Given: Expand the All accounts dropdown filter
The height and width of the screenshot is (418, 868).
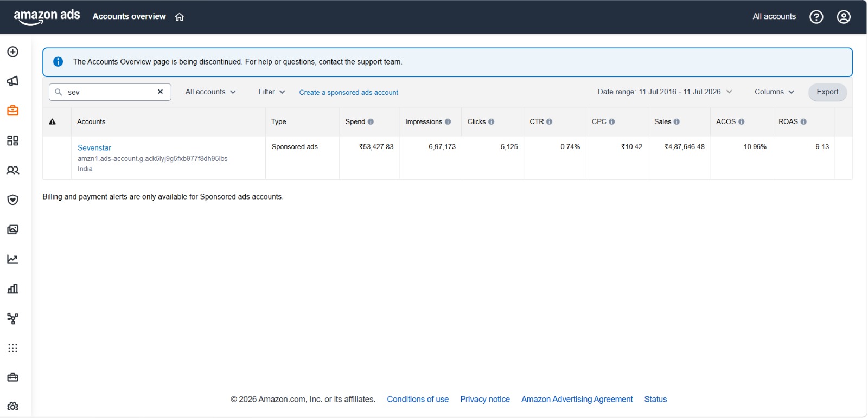Looking at the screenshot, I should click(210, 92).
